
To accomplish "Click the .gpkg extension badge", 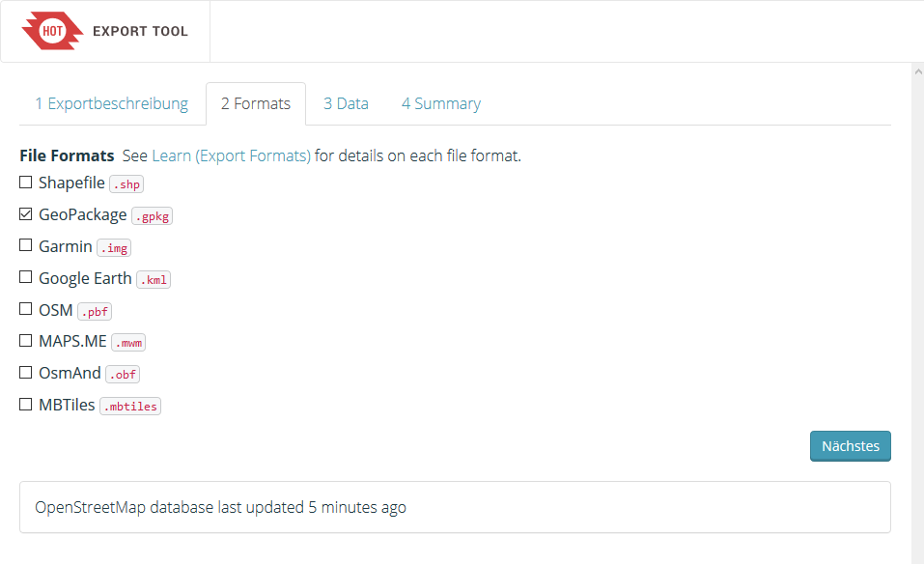I will tap(152, 216).
